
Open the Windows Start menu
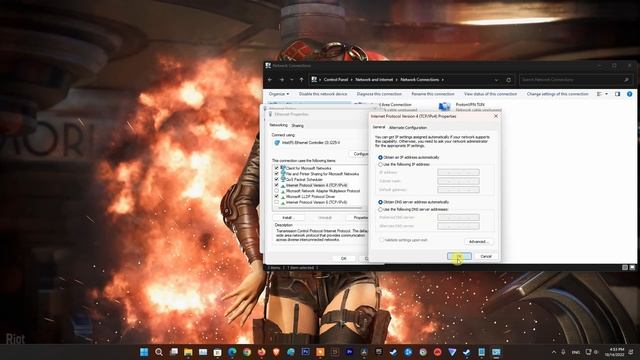click(144, 352)
